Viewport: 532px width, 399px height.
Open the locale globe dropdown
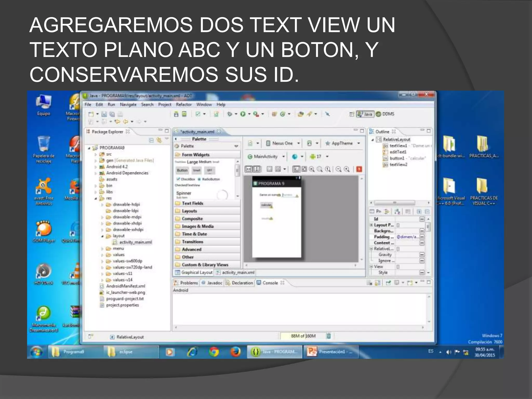click(x=297, y=157)
